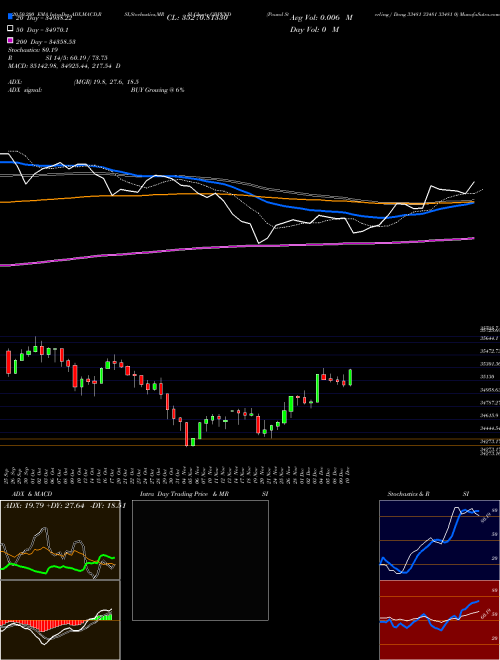Screen dimensions: 500x660
Task: Click the "Intra Day Trading Price & MR" title
Action: 184,494
